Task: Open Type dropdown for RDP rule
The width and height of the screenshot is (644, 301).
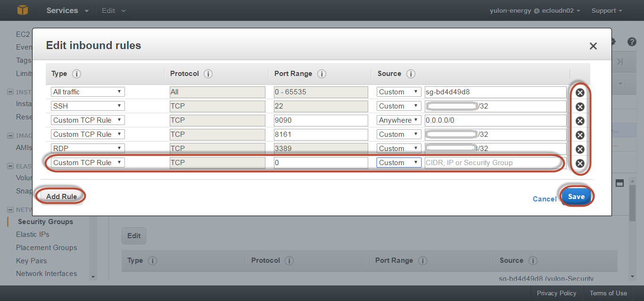Action: 88,149
